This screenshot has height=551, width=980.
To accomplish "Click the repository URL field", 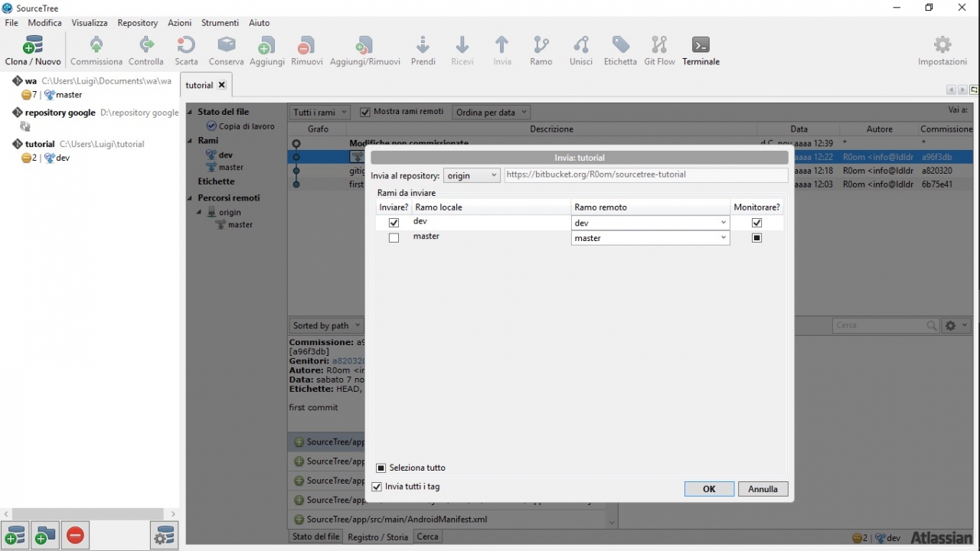I will [646, 175].
